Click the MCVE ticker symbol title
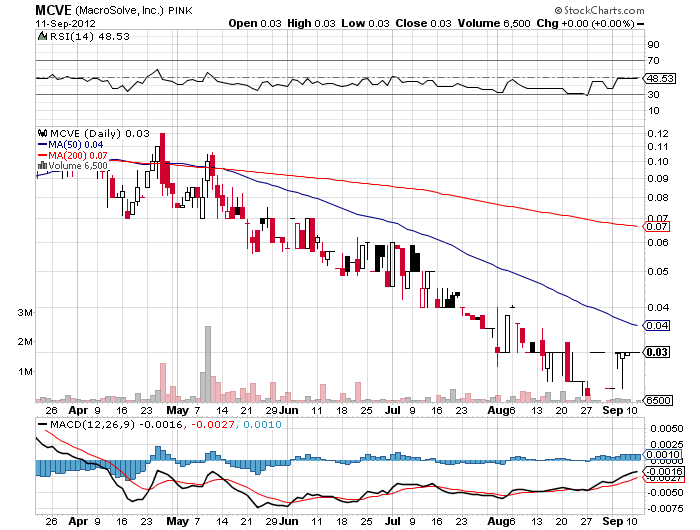This screenshot has height=530, width=700. 54,10
